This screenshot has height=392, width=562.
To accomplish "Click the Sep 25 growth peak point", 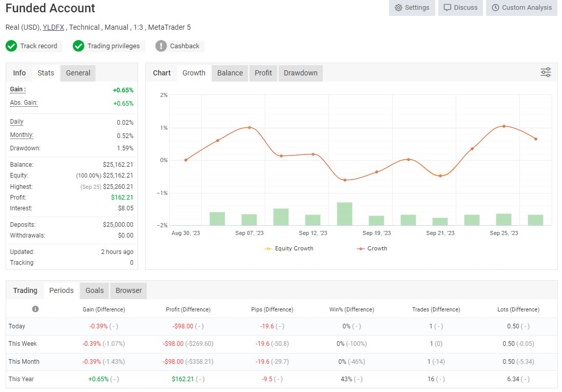I will click(x=504, y=126).
